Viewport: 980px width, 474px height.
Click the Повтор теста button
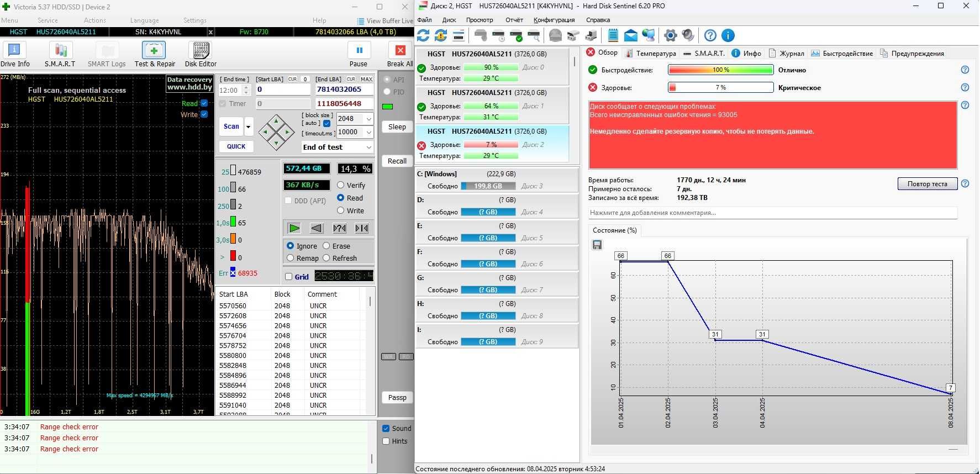[927, 184]
